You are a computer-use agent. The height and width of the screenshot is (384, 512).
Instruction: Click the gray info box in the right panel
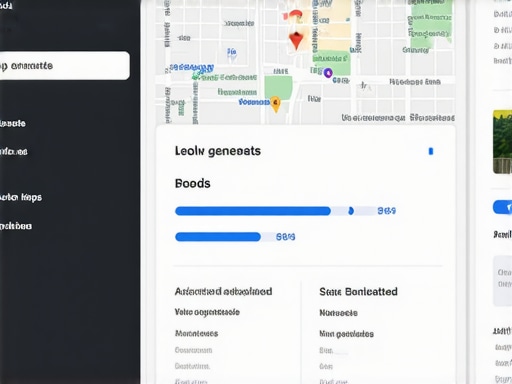[502, 281]
